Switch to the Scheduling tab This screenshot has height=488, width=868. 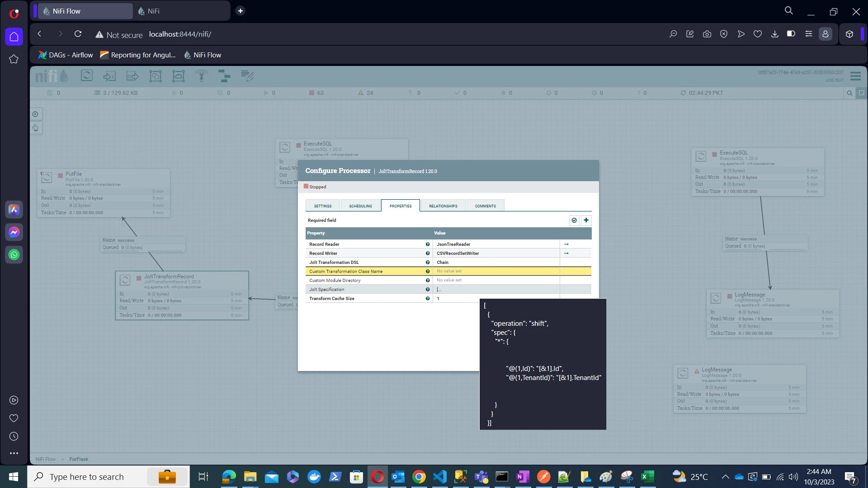(x=360, y=206)
